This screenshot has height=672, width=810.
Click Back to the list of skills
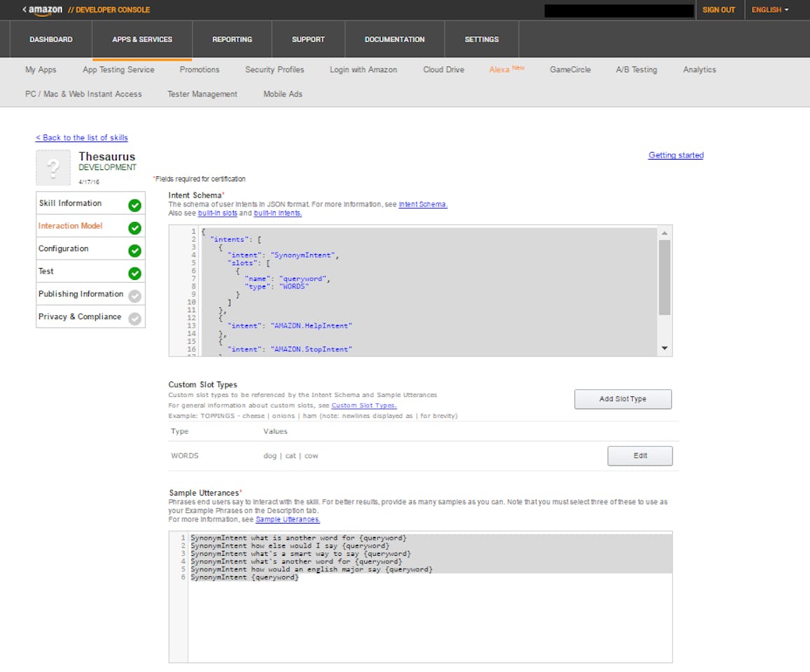point(82,137)
